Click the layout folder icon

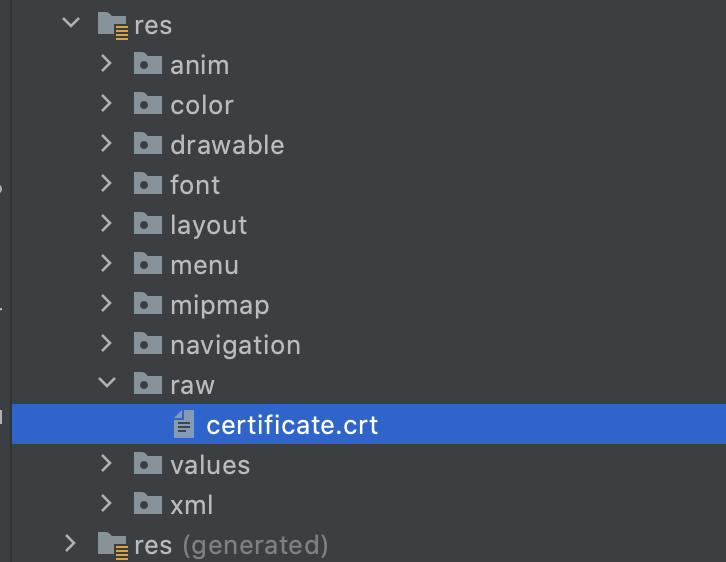coord(148,223)
